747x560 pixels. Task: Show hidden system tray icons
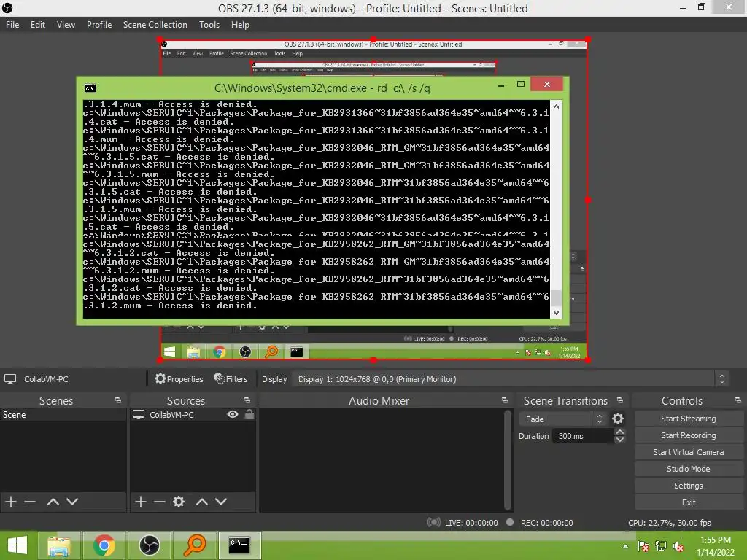[x=625, y=547]
